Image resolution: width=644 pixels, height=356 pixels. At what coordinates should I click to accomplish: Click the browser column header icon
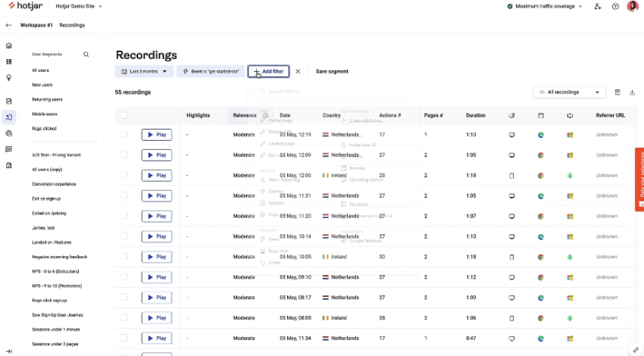(x=541, y=115)
